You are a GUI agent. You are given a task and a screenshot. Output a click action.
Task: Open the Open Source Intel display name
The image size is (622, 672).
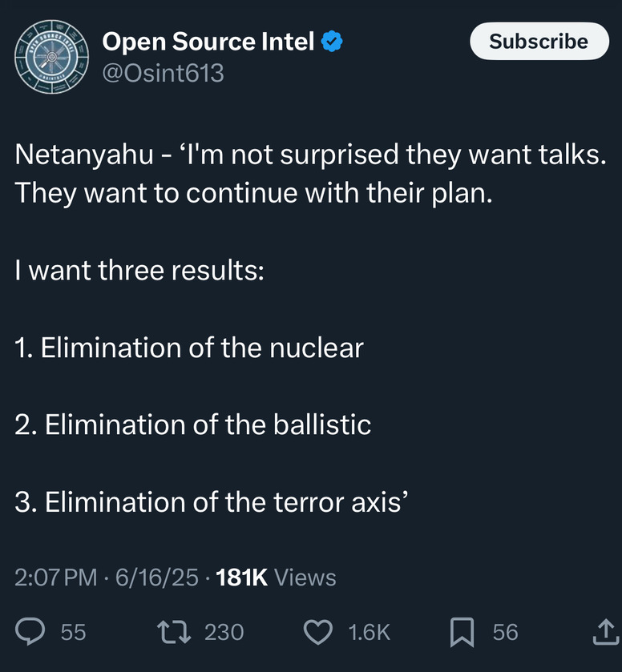click(x=208, y=42)
